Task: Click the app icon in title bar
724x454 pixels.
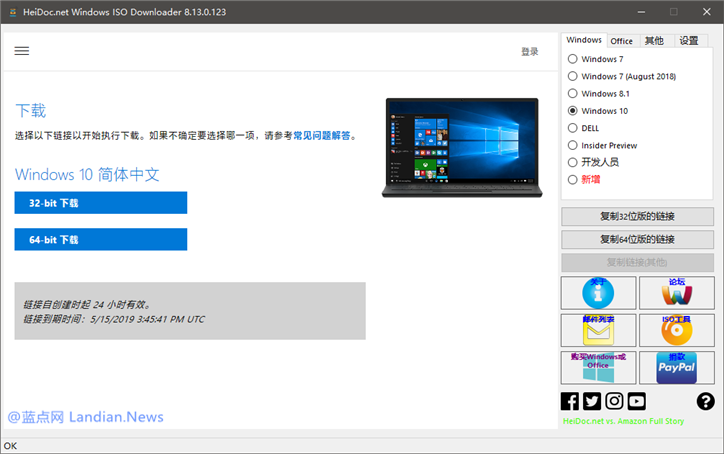Action: [x=13, y=12]
